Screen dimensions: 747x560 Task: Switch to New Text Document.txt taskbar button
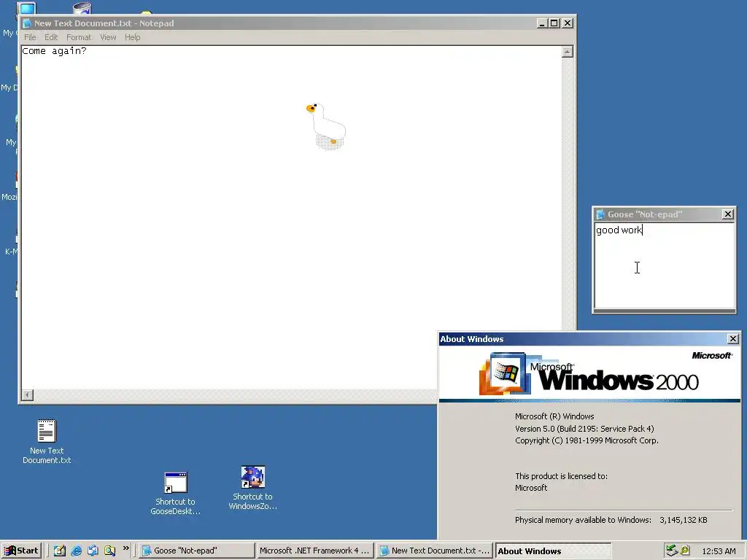coord(435,551)
